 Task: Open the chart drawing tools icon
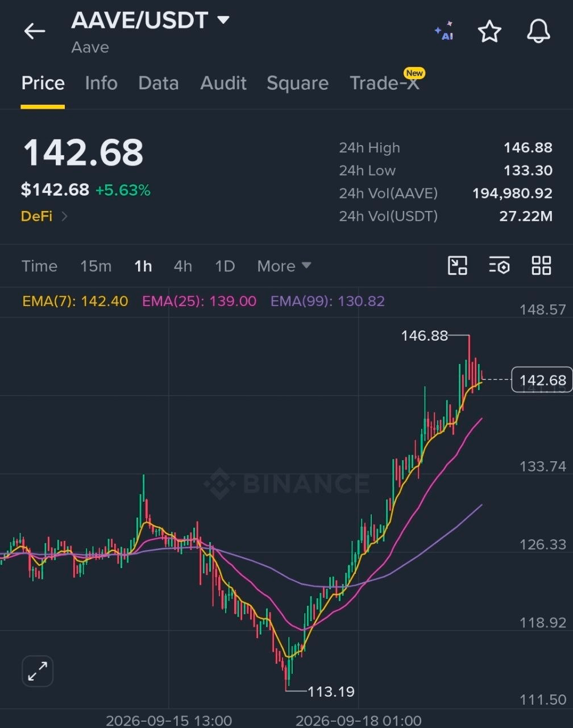458,266
